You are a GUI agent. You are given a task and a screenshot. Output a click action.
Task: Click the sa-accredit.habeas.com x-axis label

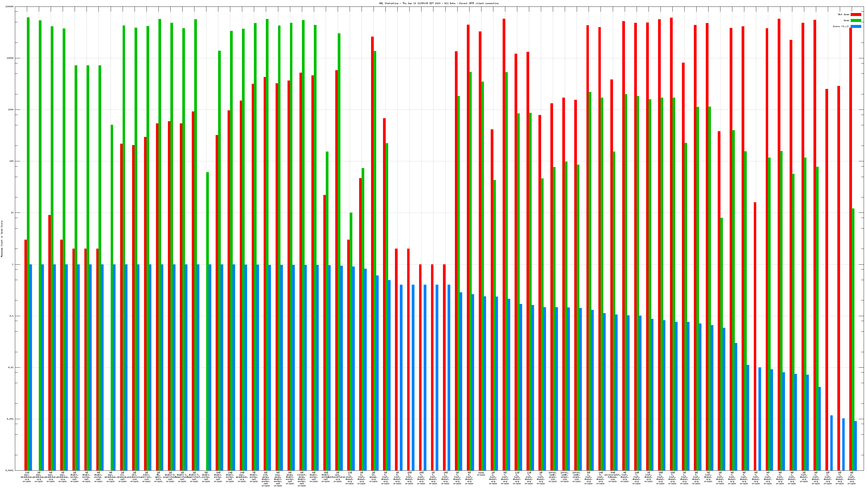(x=612, y=477)
